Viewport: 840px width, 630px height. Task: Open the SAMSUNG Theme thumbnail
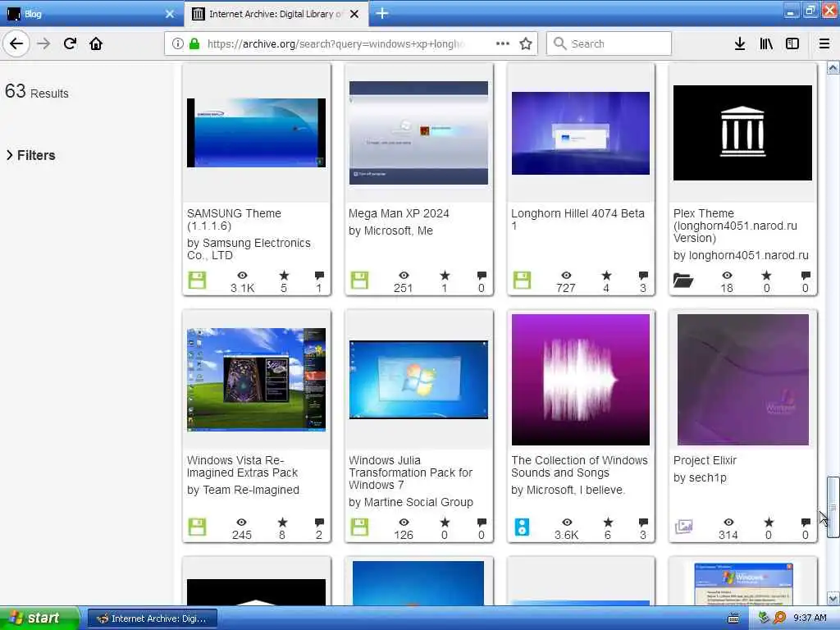pos(256,133)
